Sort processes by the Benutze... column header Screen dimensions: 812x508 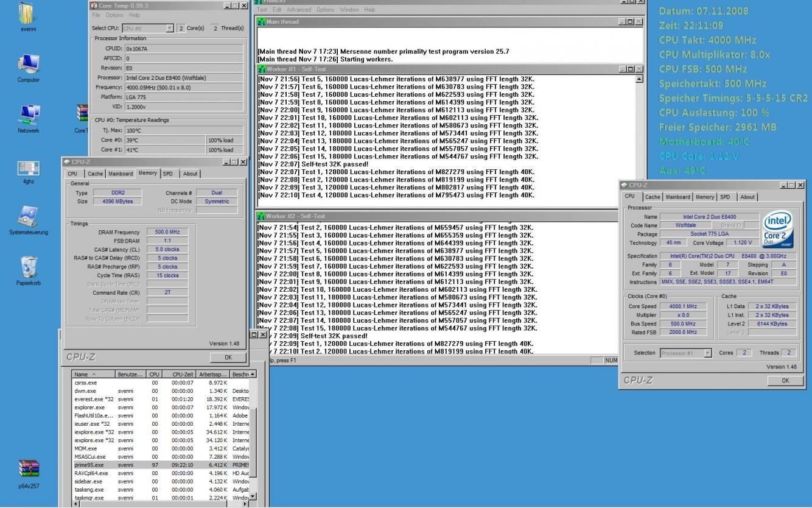131,373
